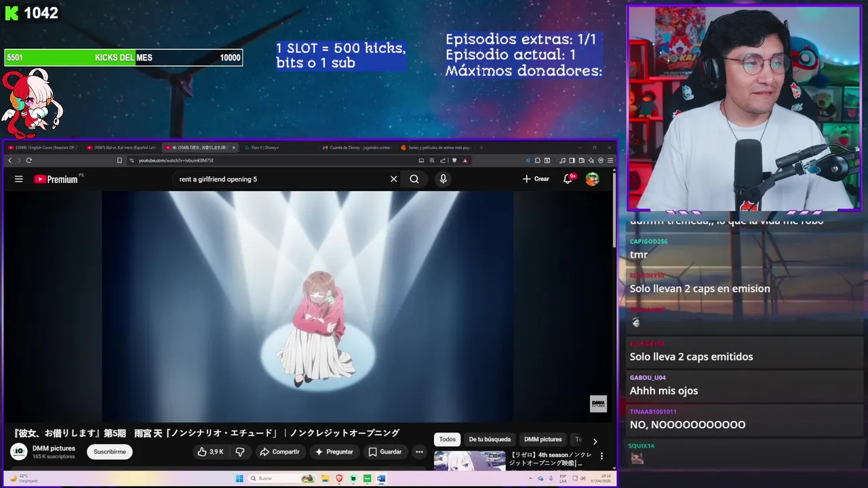The image size is (868, 488).
Task: Click the chat message 'Solo llevan 2 caps en emision'
Action: tap(700, 289)
